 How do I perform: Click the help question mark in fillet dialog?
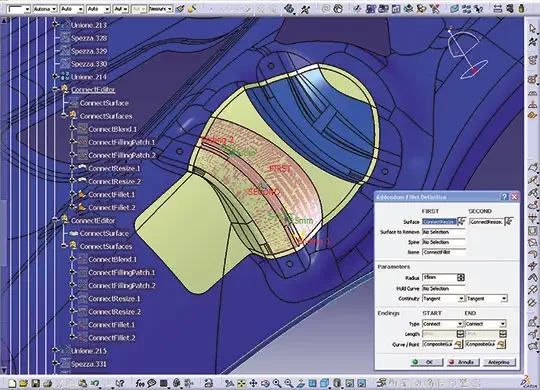[505, 197]
